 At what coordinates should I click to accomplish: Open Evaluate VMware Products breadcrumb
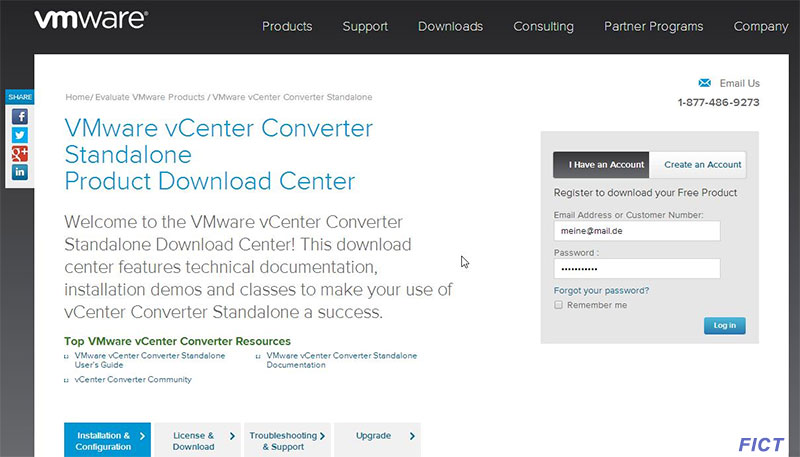tap(149, 97)
